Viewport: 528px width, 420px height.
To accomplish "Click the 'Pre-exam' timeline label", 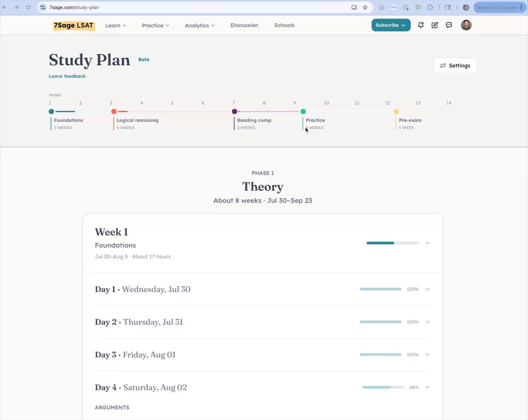I will click(x=410, y=120).
